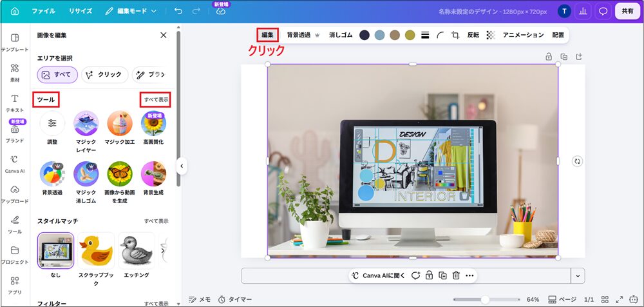
Task: Check the cloud save status icon
Action: tap(221, 11)
